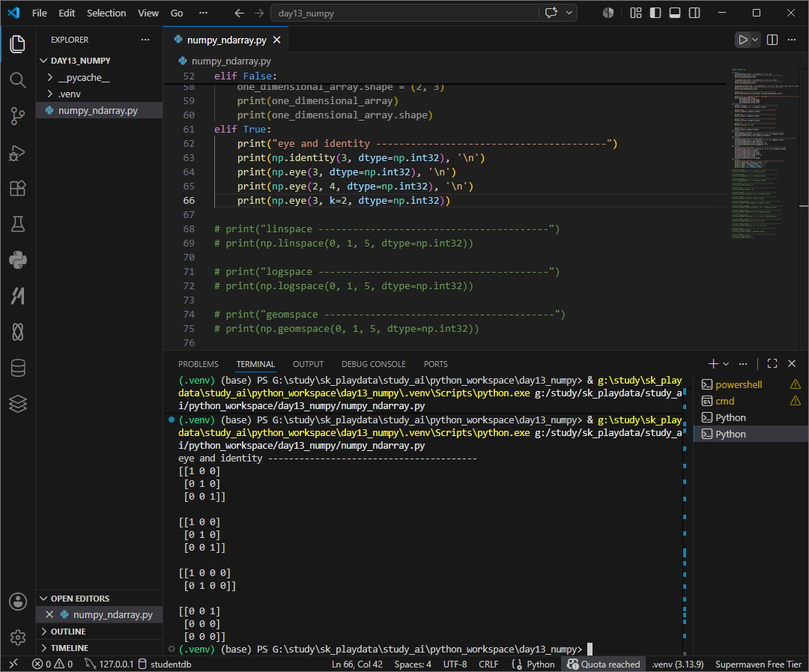The image size is (809, 672).
Task: Close the numpy_ndarray.py editor tab
Action: click(x=276, y=40)
